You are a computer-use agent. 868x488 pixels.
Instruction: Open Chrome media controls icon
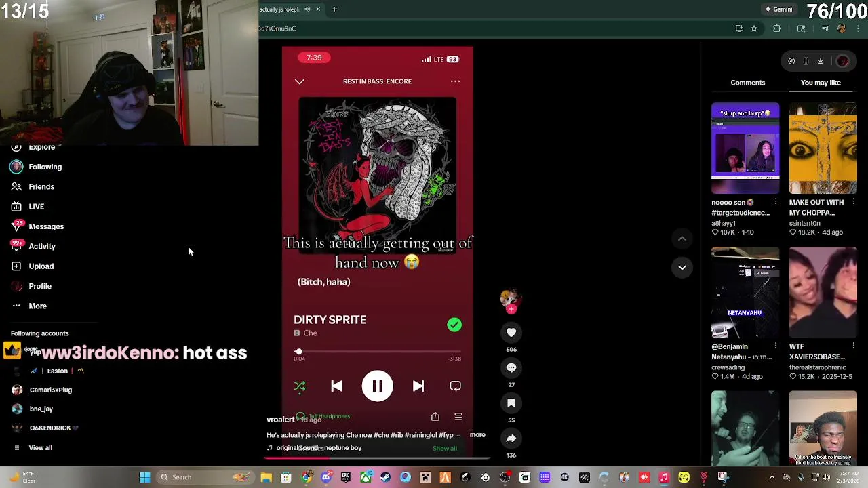(825, 28)
